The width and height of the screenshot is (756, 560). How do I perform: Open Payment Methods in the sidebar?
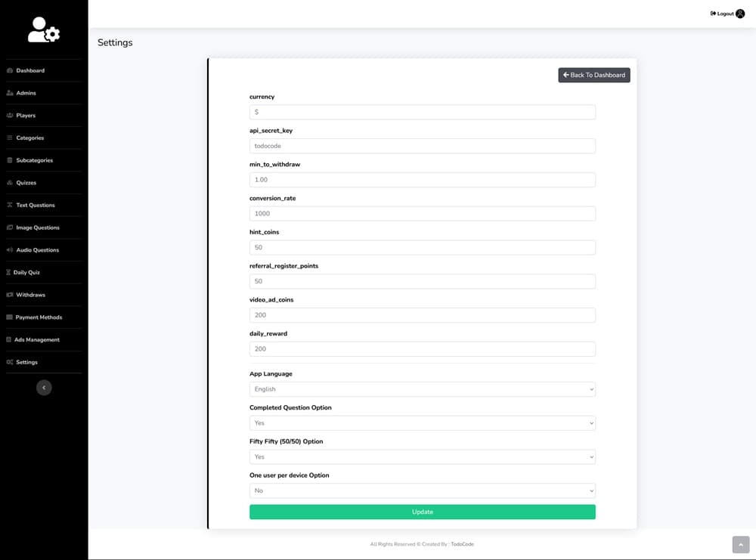[x=39, y=317]
